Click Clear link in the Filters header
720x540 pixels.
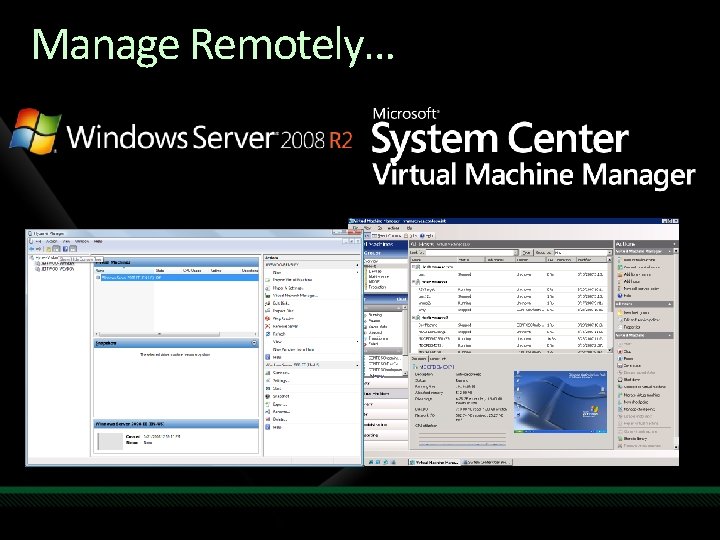[401, 299]
